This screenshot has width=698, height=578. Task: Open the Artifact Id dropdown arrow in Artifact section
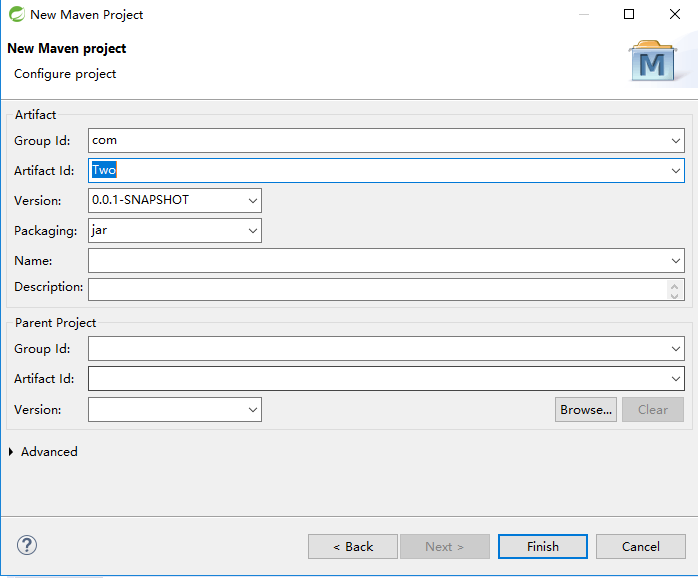tap(675, 171)
